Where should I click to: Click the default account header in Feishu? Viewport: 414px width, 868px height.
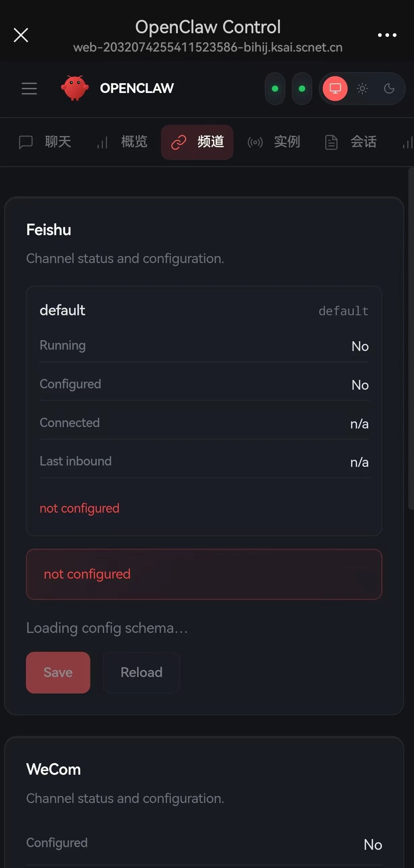63,310
